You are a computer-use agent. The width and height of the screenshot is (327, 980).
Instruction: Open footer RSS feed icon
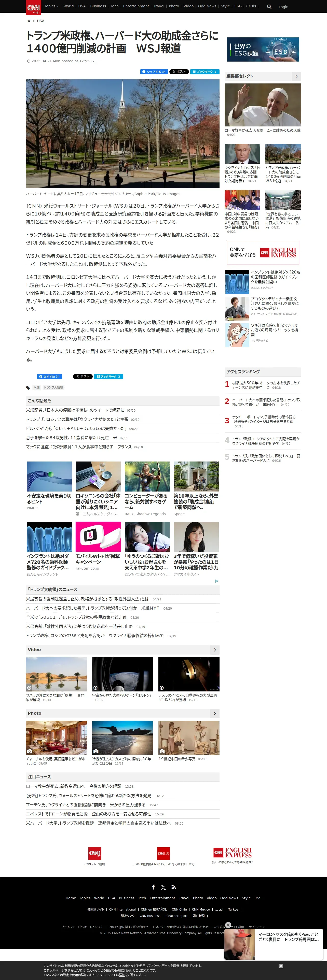click(174, 887)
